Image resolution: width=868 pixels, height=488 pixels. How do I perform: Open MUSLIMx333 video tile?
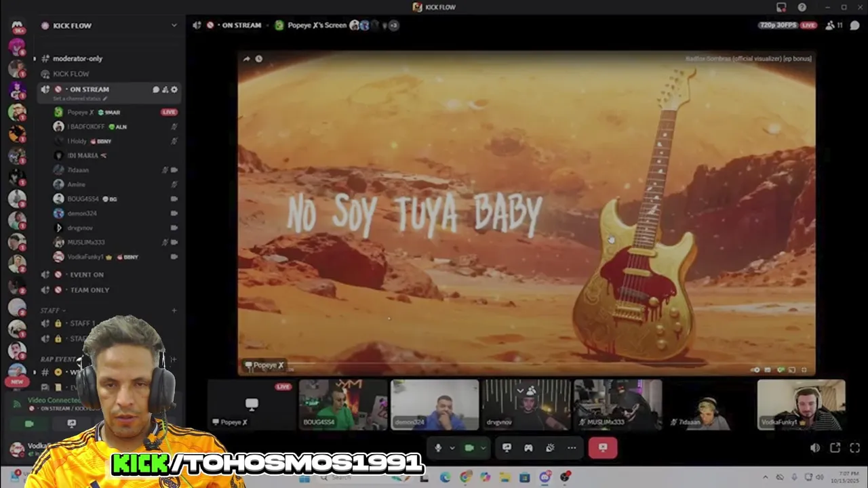tap(618, 405)
